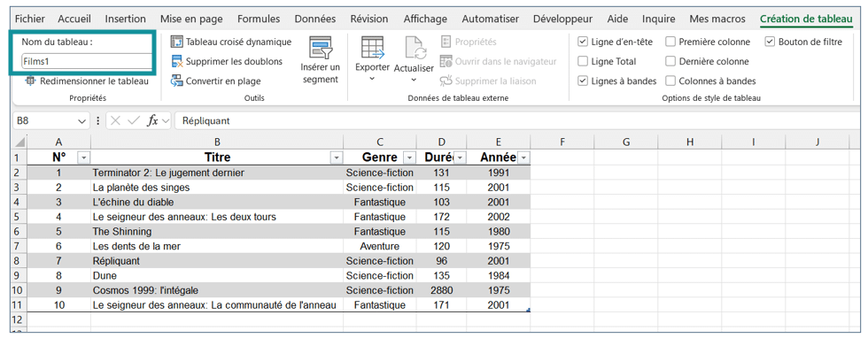Open the Fichier tab
The image size is (868, 338).
30,19
